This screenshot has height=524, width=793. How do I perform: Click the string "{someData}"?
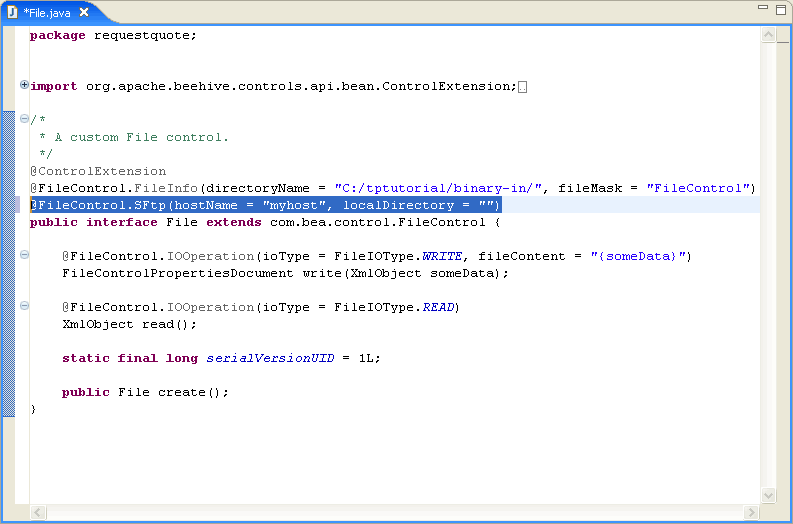638,256
